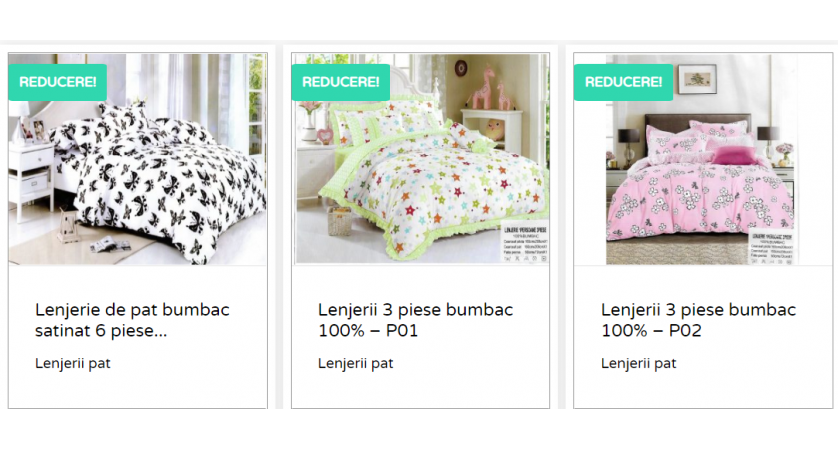Open the black butterfly bedding product image

tap(138, 159)
